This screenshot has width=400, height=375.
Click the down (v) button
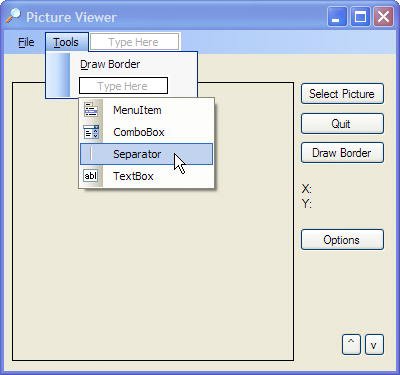[374, 345]
